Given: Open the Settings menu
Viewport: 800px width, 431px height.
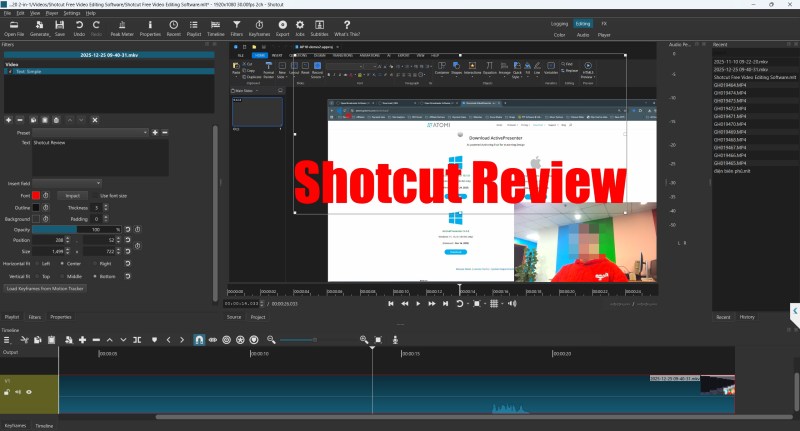Looking at the screenshot, I should click(x=71, y=13).
